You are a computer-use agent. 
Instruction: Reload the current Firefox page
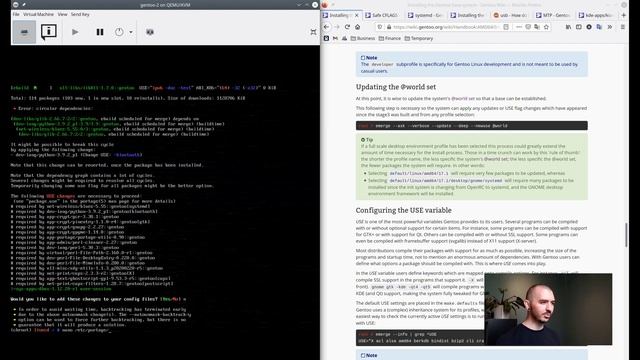click(x=347, y=27)
